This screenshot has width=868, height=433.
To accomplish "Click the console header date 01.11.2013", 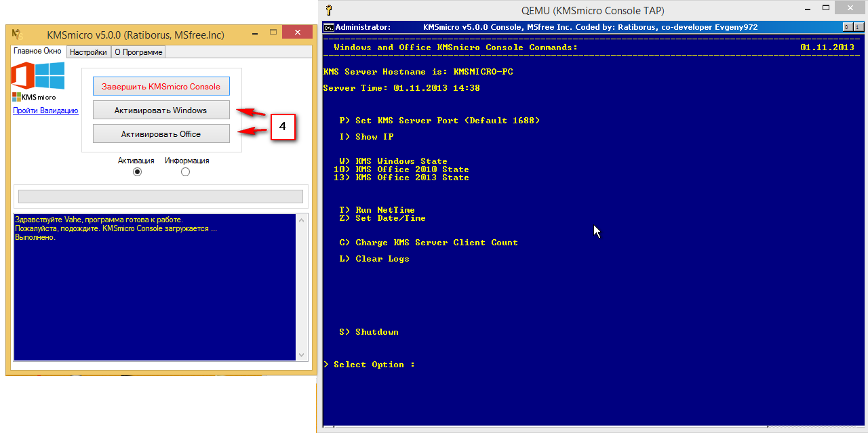I will [827, 47].
